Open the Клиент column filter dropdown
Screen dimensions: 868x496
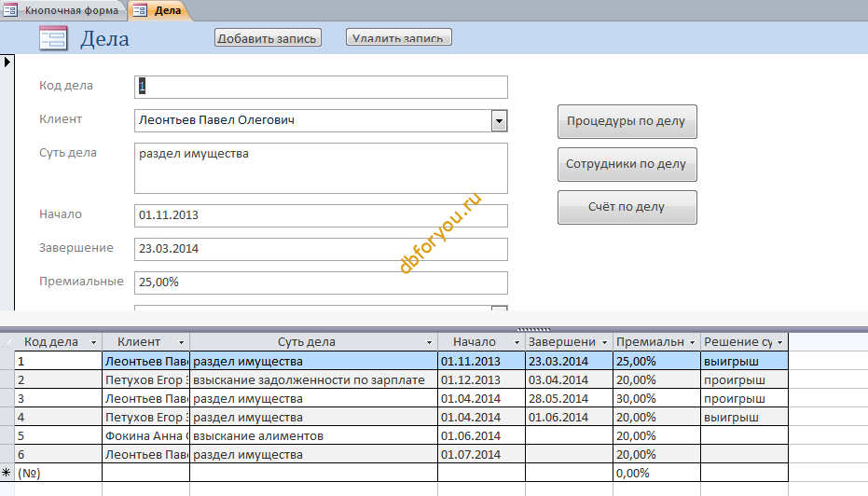181,343
